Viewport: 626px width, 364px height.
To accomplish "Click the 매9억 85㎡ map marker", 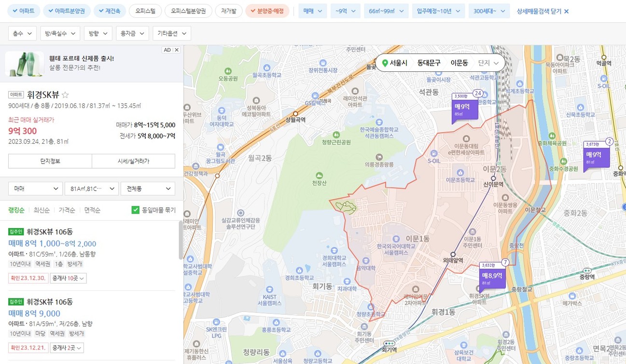I will [x=465, y=109].
